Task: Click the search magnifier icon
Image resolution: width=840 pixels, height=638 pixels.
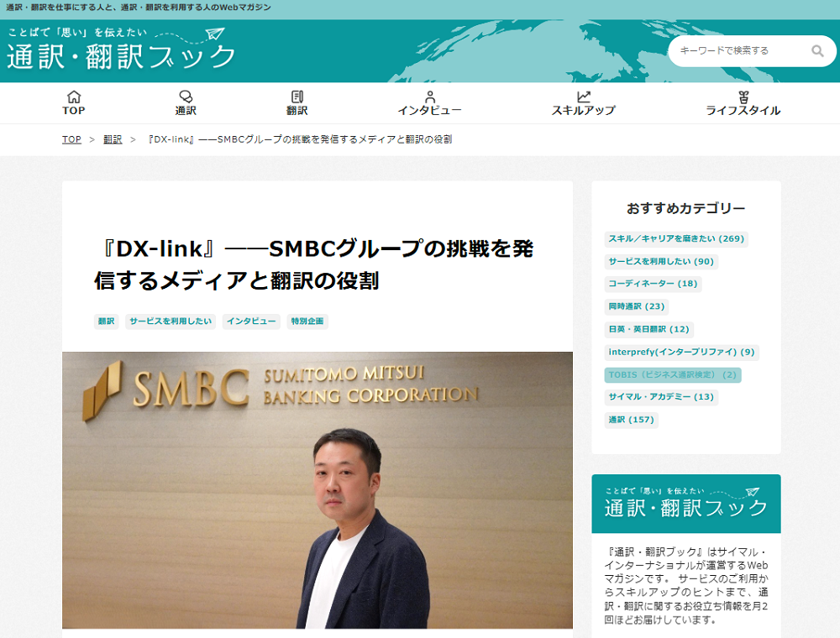Action: [817, 51]
